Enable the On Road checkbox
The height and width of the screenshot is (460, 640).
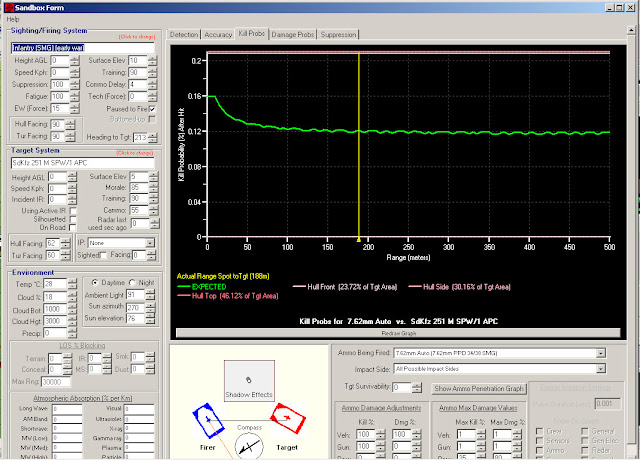[x=73, y=227]
